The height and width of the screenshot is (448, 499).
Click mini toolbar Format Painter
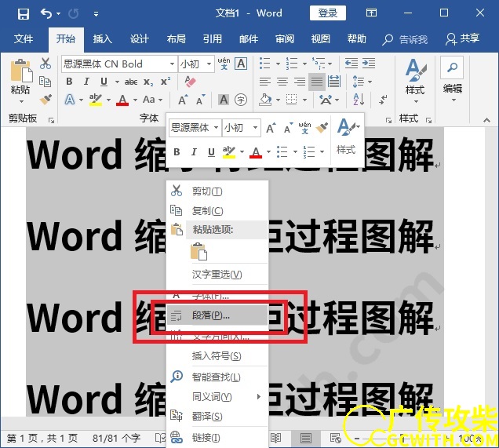point(322,128)
